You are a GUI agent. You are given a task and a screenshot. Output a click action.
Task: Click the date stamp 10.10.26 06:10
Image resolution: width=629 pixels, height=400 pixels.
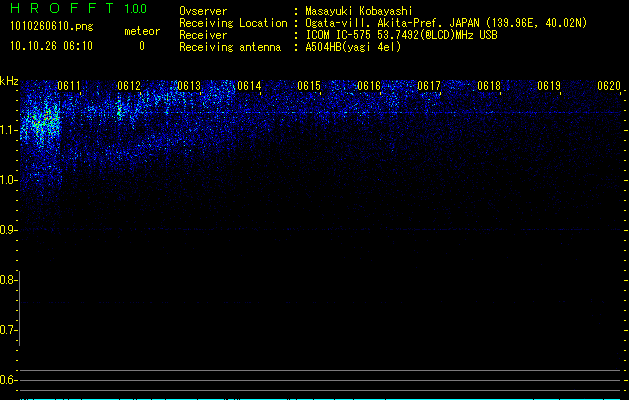coord(51,46)
